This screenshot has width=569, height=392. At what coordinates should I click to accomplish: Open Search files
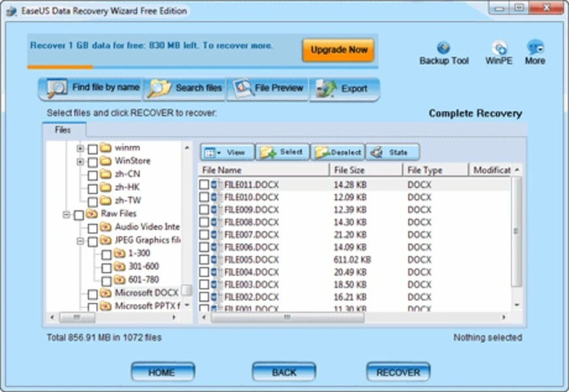point(185,87)
